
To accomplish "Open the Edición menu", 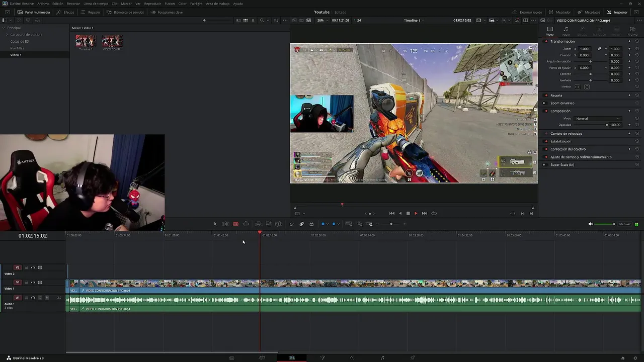I will (x=58, y=4).
